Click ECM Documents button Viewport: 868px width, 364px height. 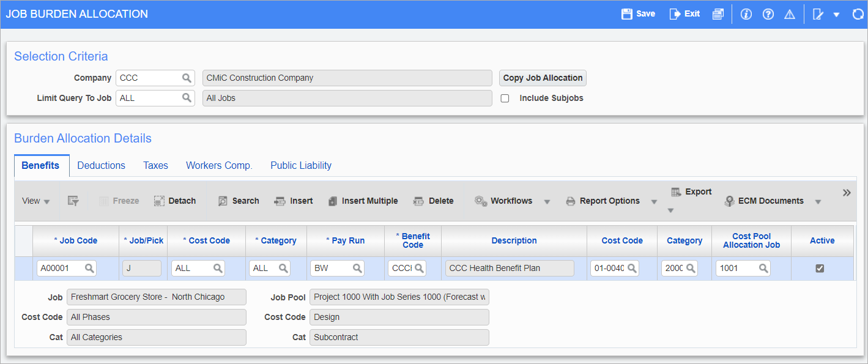tap(764, 201)
